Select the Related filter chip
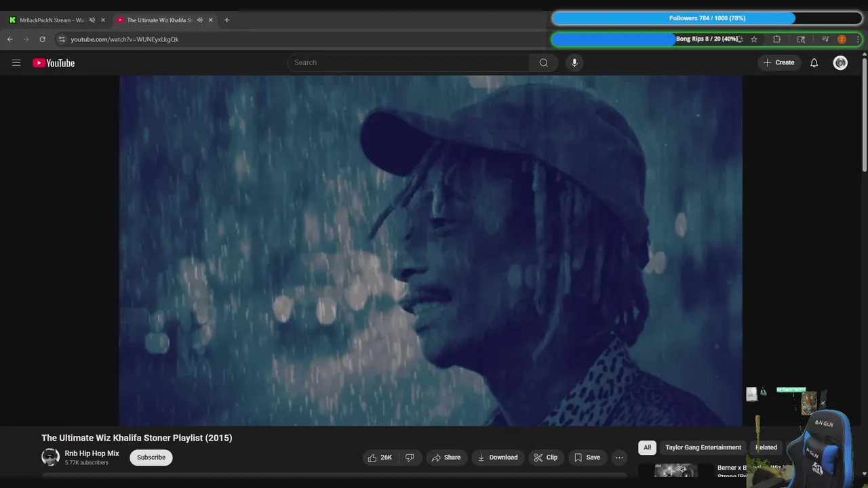 tap(766, 447)
